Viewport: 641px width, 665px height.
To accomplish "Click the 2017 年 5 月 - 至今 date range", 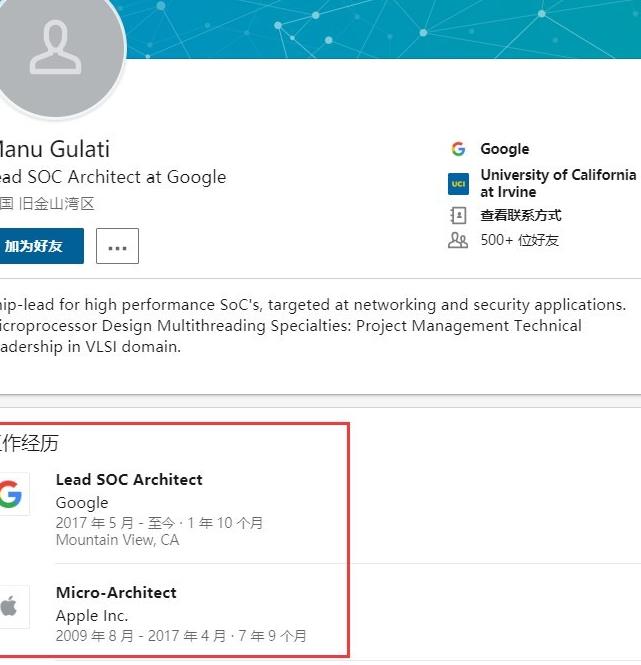I will [115, 522].
